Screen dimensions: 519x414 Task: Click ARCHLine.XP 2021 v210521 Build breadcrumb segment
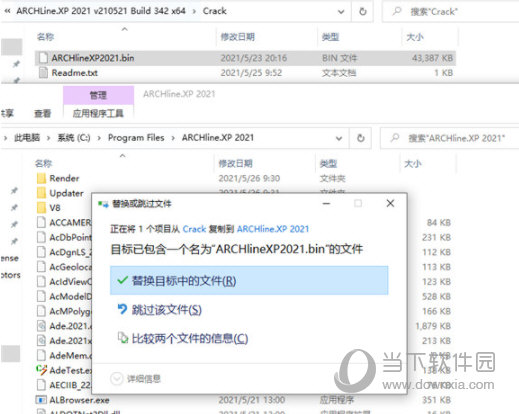(101, 11)
